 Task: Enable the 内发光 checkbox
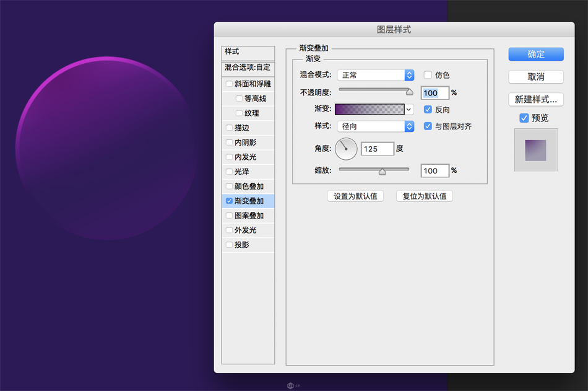click(229, 157)
